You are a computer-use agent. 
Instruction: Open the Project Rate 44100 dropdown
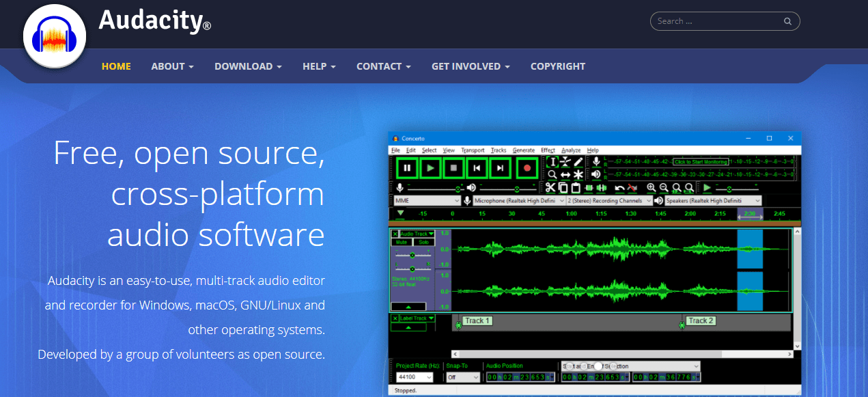click(x=415, y=377)
